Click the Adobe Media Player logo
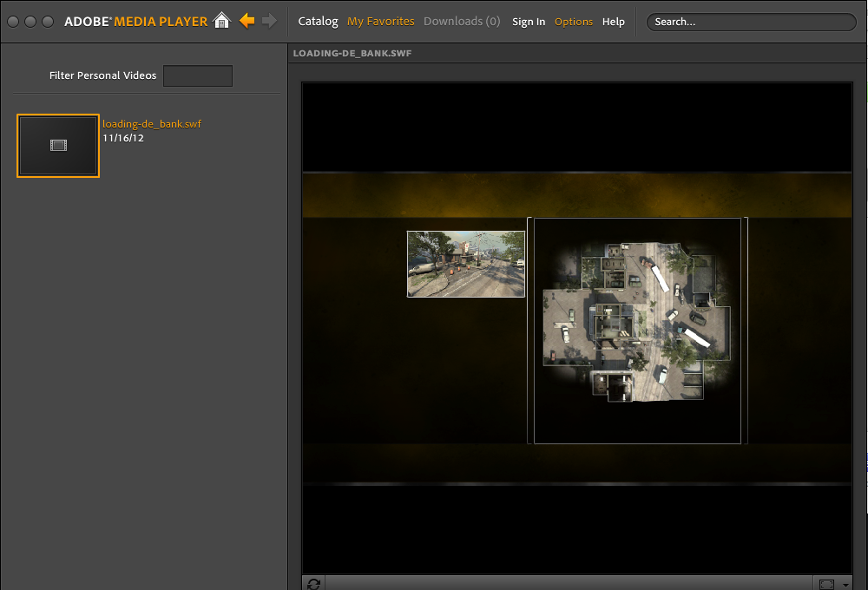Screen dimensions: 868x590 135,22
